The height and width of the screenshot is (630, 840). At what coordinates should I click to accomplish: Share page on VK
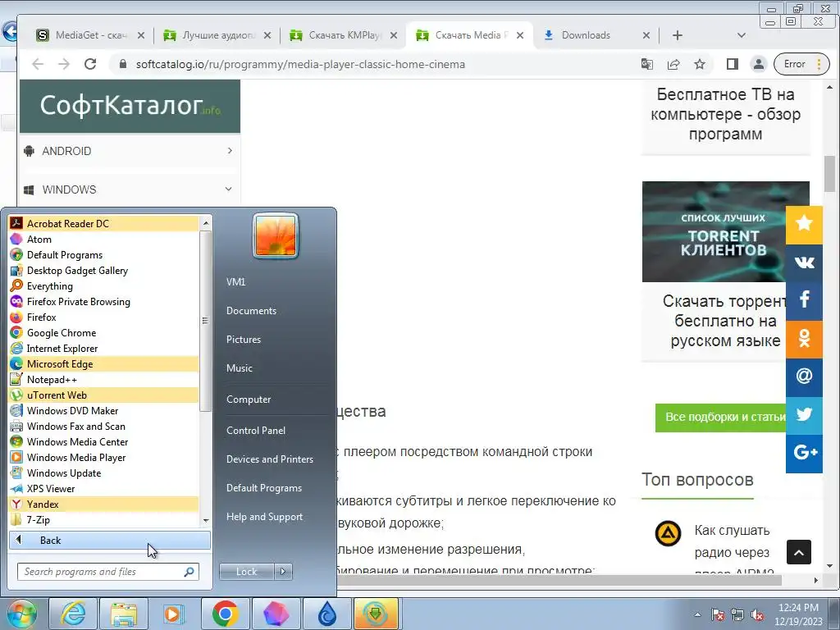(x=804, y=262)
